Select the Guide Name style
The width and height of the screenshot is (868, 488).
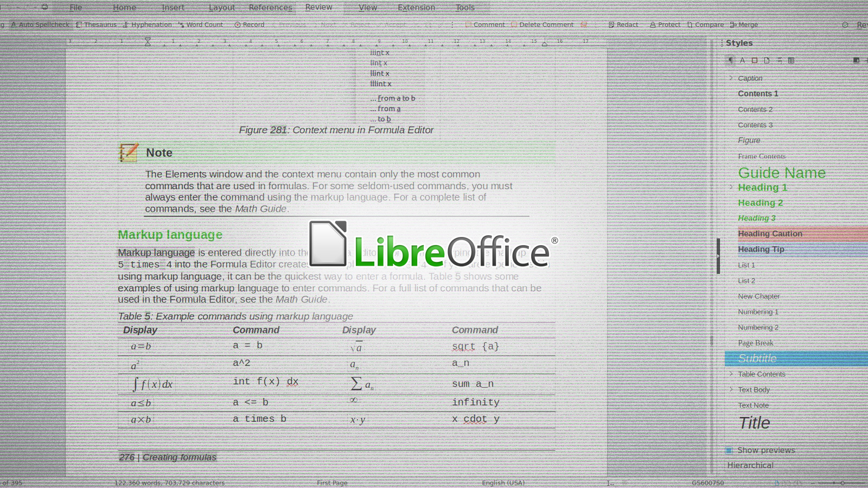pos(782,172)
